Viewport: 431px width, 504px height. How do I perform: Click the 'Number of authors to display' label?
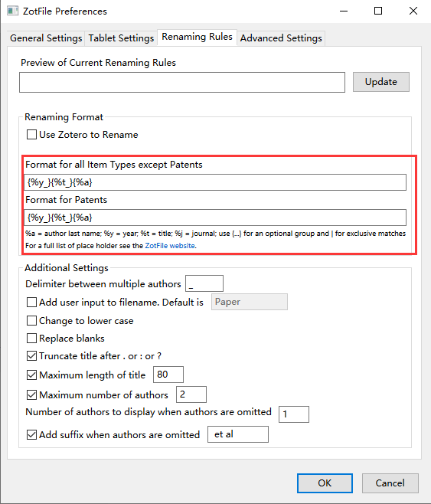pyautogui.click(x=149, y=412)
